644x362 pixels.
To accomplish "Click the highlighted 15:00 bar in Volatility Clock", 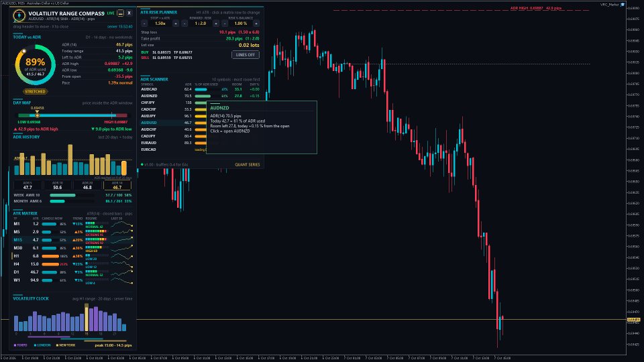I will click(x=87, y=317).
